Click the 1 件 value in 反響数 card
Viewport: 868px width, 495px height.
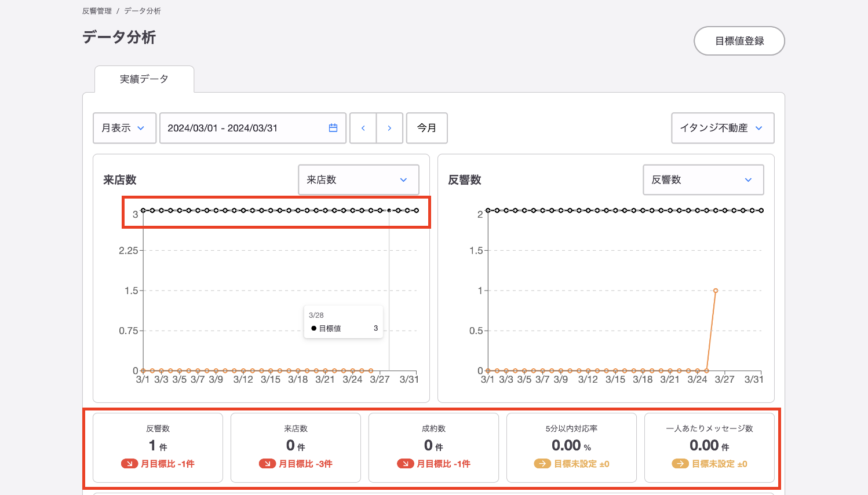(158, 446)
